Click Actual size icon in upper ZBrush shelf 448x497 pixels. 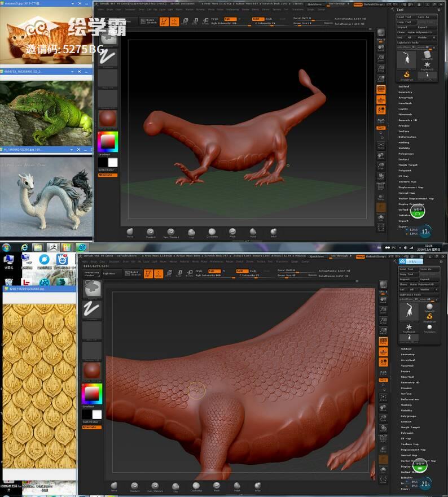pos(381,68)
